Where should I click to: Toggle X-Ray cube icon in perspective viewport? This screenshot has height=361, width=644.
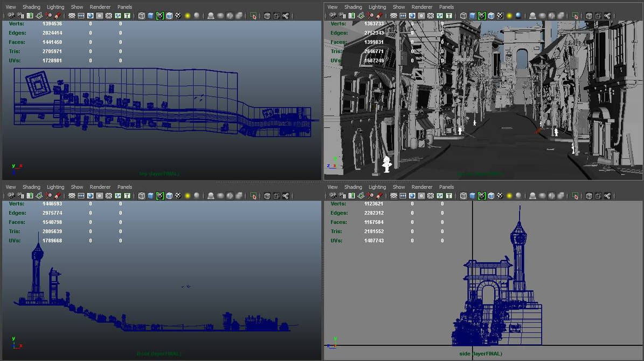point(589,16)
